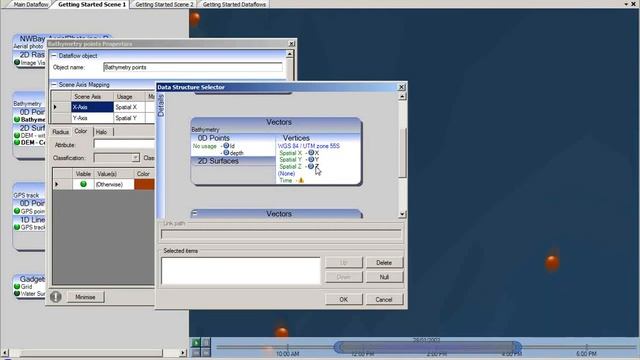Switch to Getting Started Dataflows tab
The image size is (640, 360).
coord(234,4)
